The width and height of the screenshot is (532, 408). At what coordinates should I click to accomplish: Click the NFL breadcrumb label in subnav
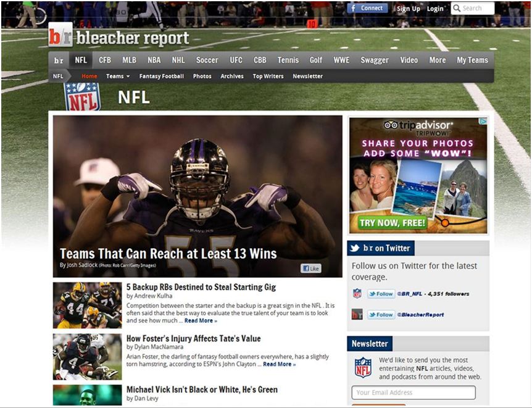pyautogui.click(x=58, y=77)
